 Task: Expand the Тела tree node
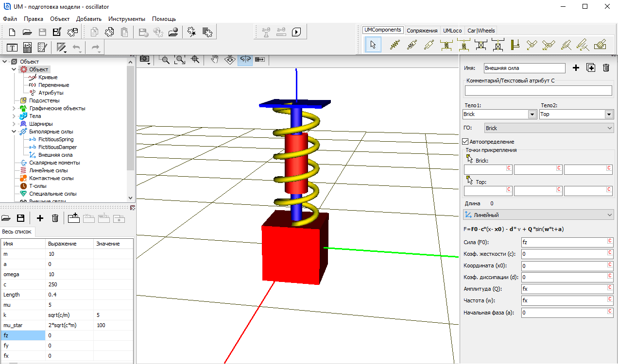point(14,116)
